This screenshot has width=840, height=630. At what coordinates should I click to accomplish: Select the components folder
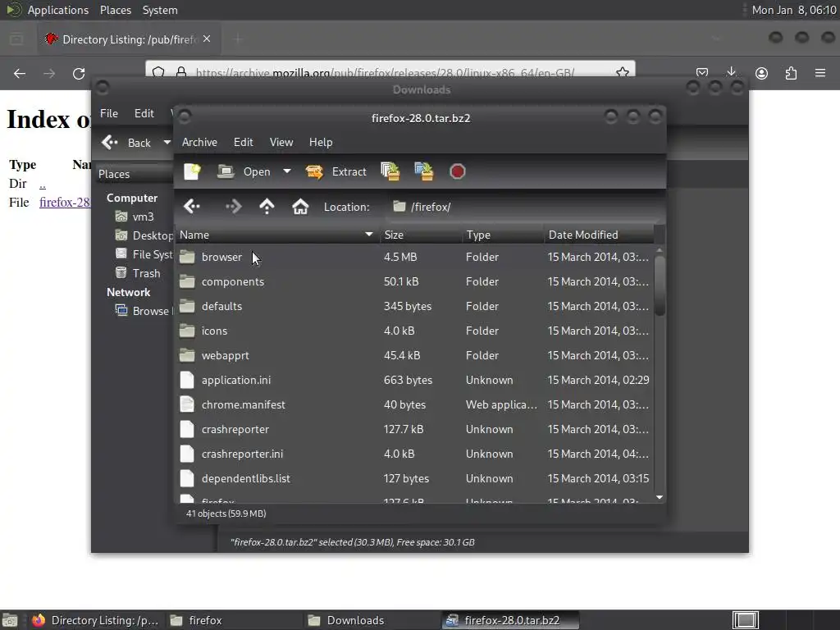coord(232,281)
